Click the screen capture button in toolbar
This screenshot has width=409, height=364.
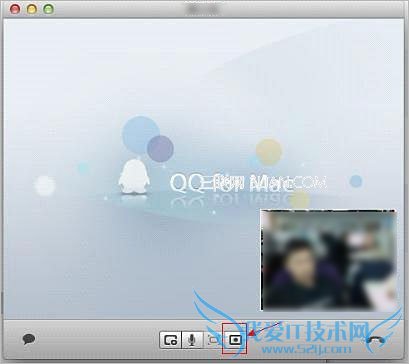tap(170, 340)
